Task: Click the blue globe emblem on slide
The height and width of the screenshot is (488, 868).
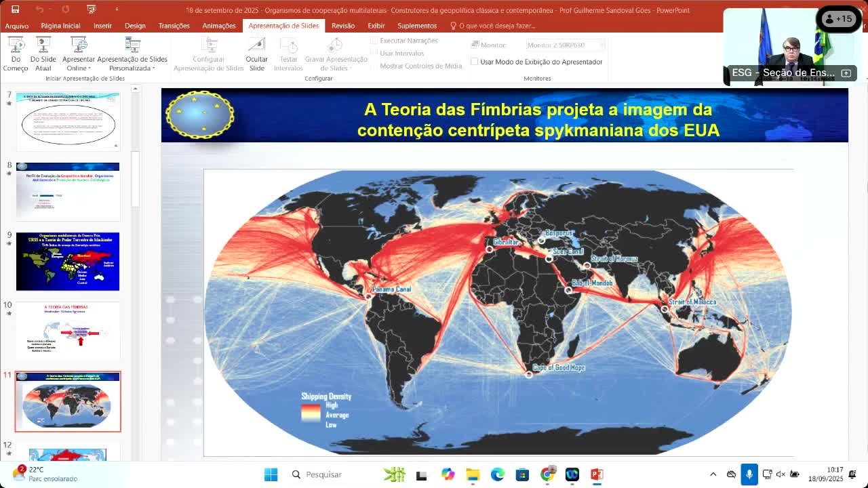Action: tap(200, 115)
